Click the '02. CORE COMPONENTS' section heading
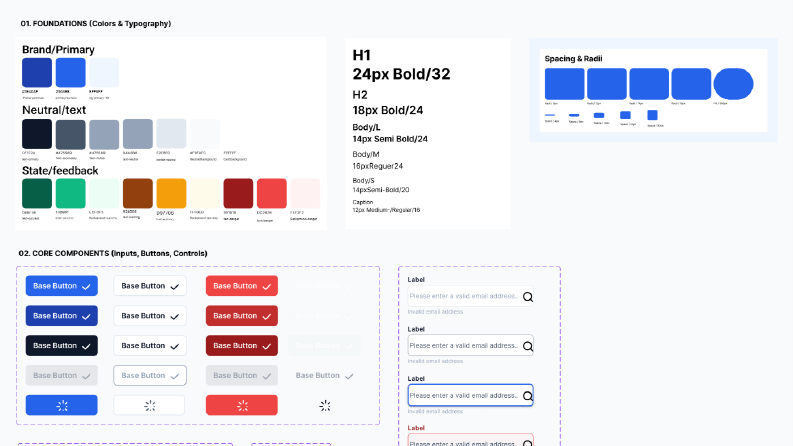 113,253
